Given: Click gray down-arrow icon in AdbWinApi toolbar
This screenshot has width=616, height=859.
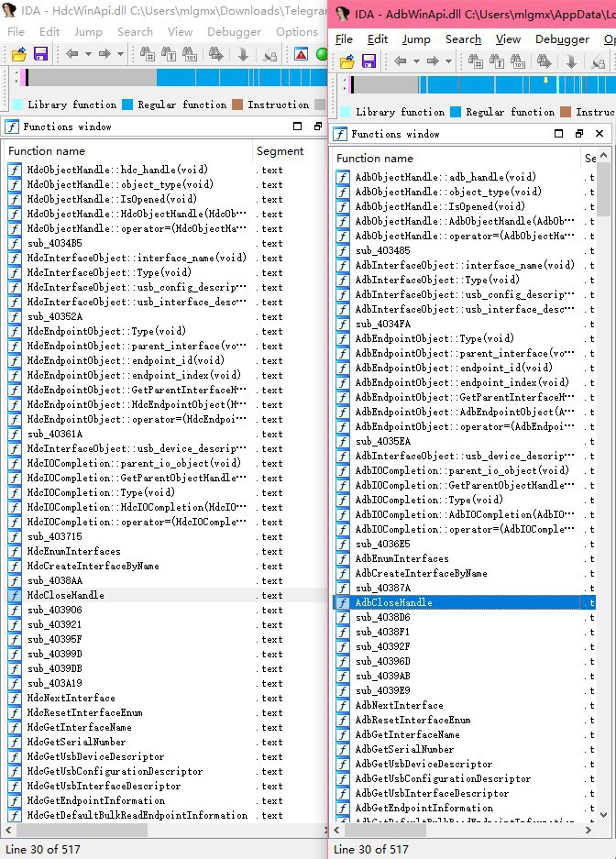Looking at the screenshot, I should tap(571, 61).
